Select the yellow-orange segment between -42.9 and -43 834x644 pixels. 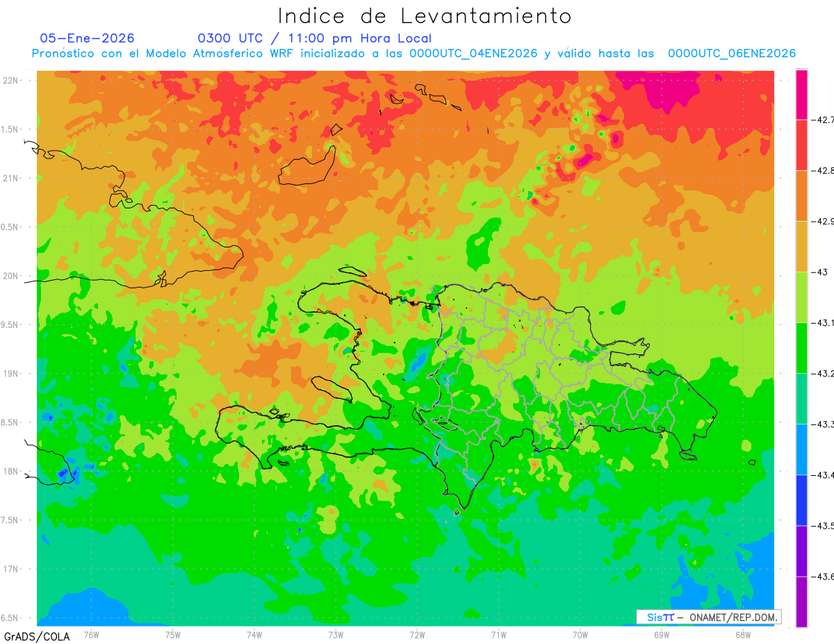pos(801,247)
